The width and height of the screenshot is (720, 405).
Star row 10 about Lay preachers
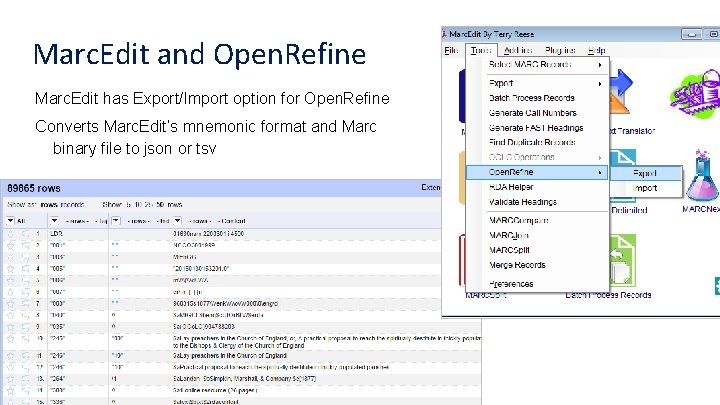pyautogui.click(x=11, y=338)
